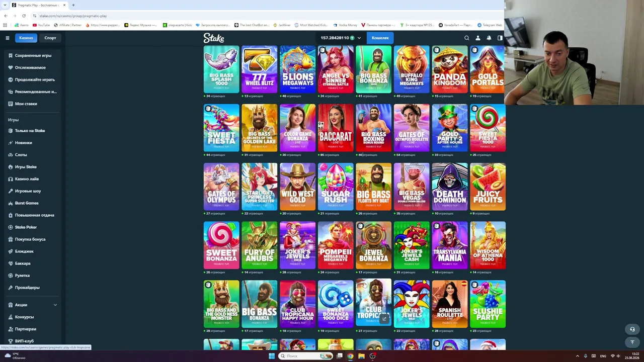This screenshot has height=362, width=644.
Task: Click the browser address bar URL
Action: point(73,16)
